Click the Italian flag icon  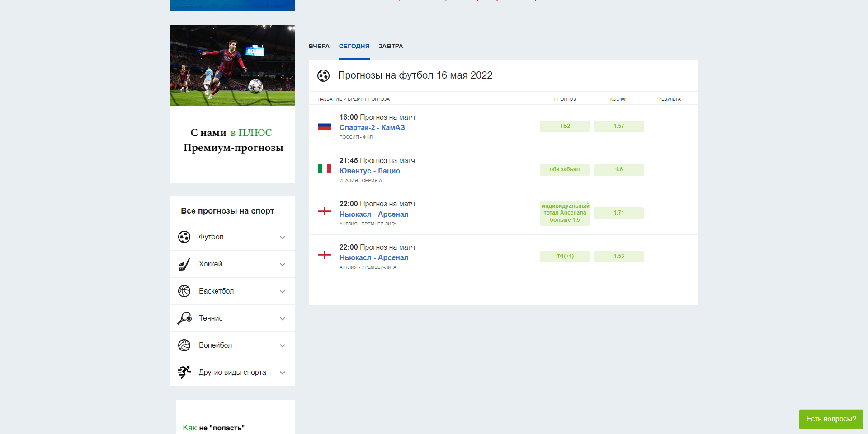324,168
